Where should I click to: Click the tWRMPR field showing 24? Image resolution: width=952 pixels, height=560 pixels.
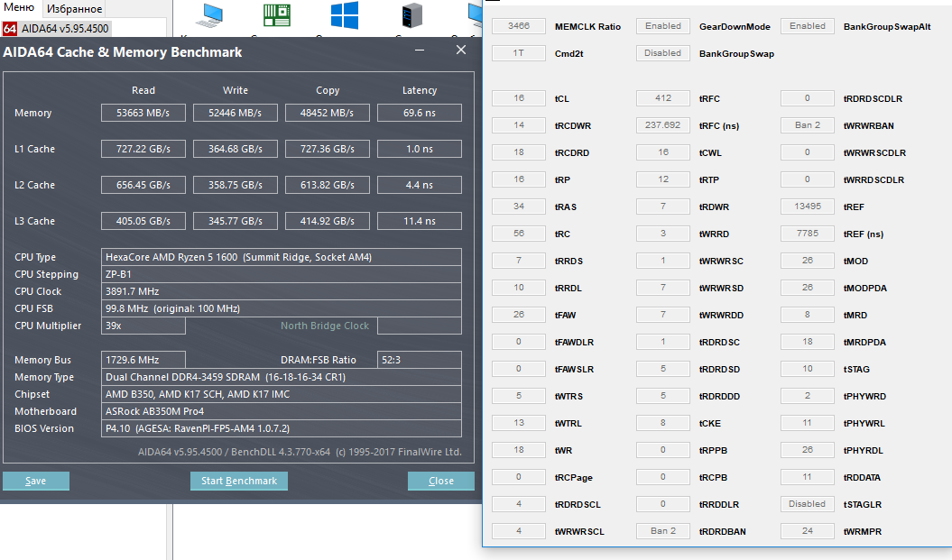click(x=808, y=531)
